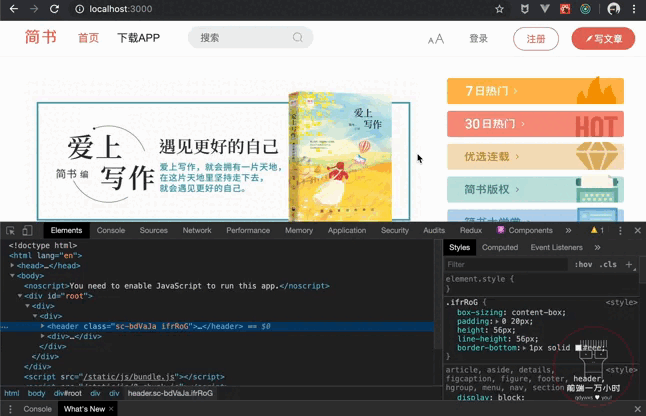This screenshot has height=416, width=646.
Task: Open DevTools customize three-dot menu
Action: pos(620,231)
